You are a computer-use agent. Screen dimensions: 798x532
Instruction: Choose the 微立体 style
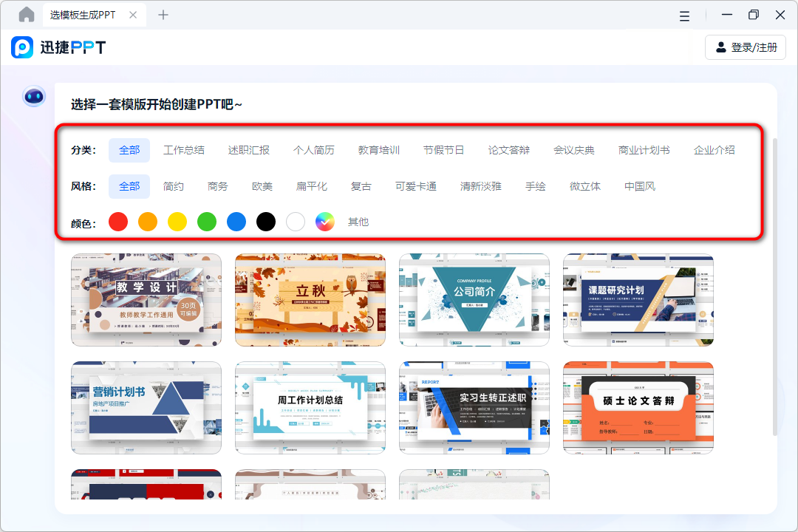584,186
